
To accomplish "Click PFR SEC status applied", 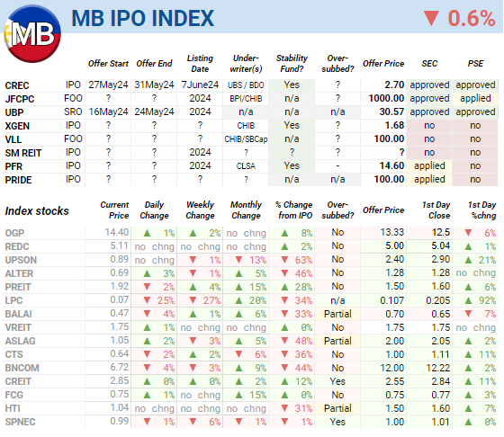I will click(429, 165).
